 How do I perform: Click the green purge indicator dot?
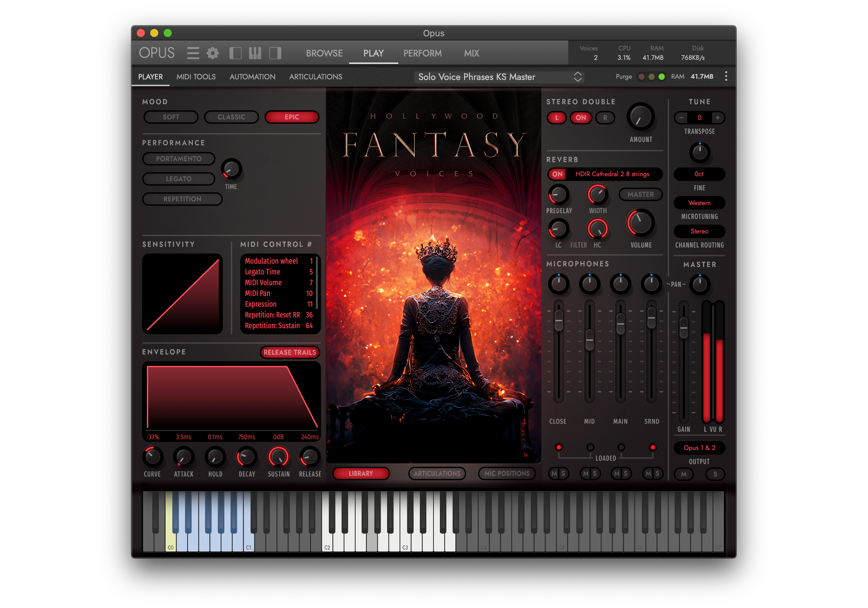(662, 77)
